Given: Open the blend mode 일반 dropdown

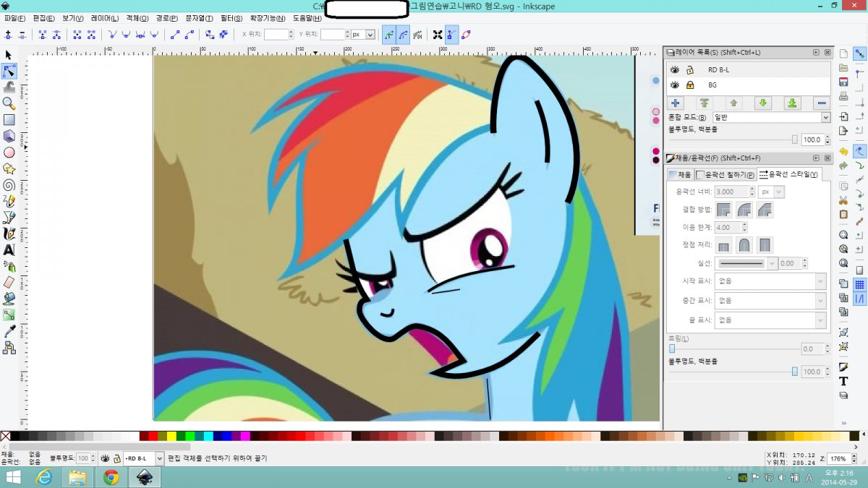Looking at the screenshot, I should coord(771,117).
